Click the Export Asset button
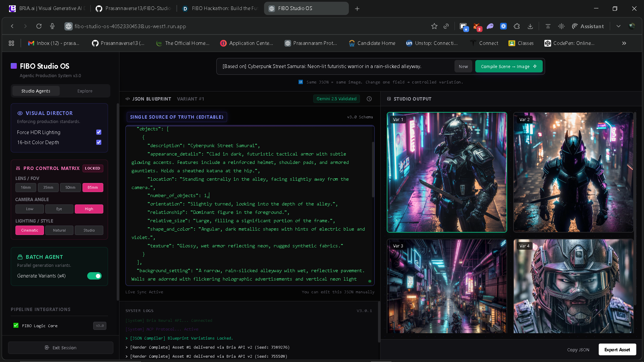644x362 pixels. [x=617, y=350]
